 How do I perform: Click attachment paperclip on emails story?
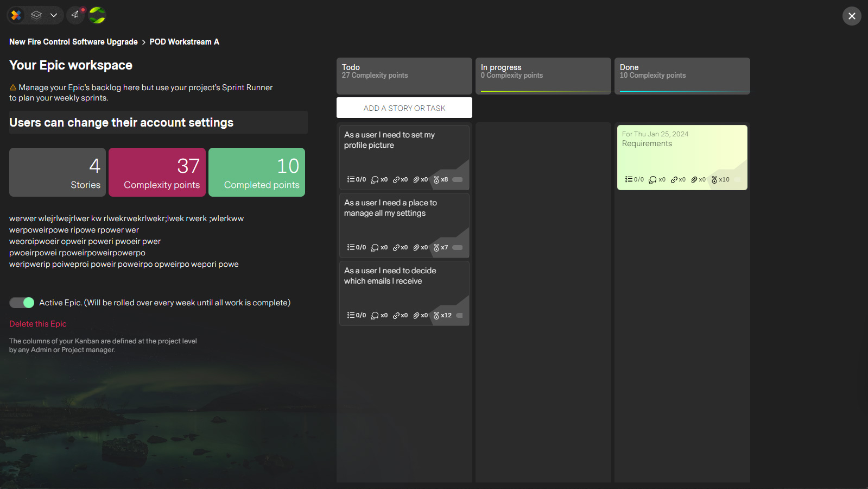click(416, 316)
